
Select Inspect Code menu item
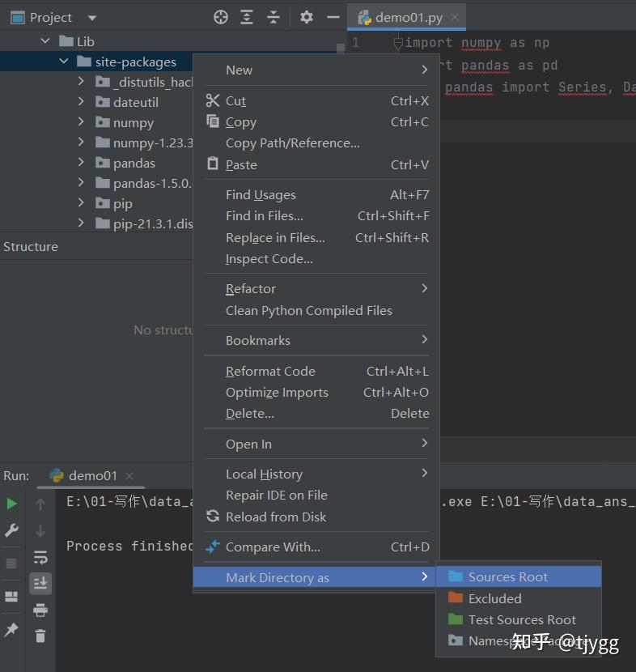tap(316, 259)
